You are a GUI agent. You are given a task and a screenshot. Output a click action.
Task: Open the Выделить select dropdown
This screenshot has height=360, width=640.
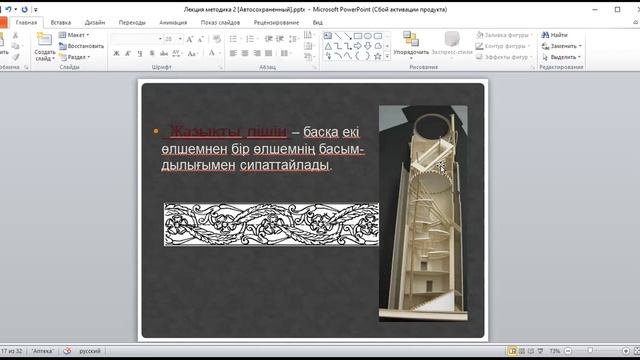[561, 57]
